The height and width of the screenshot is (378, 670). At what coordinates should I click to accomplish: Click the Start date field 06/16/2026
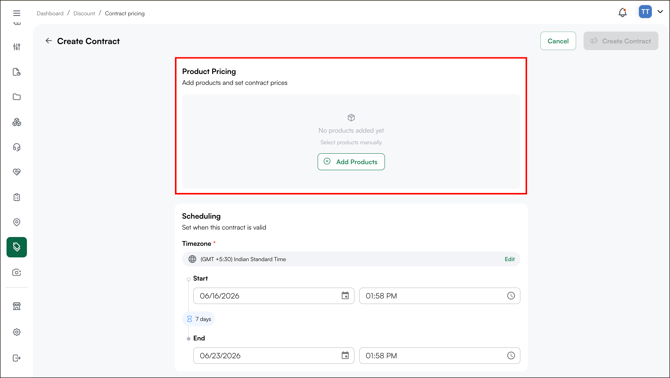(x=273, y=296)
